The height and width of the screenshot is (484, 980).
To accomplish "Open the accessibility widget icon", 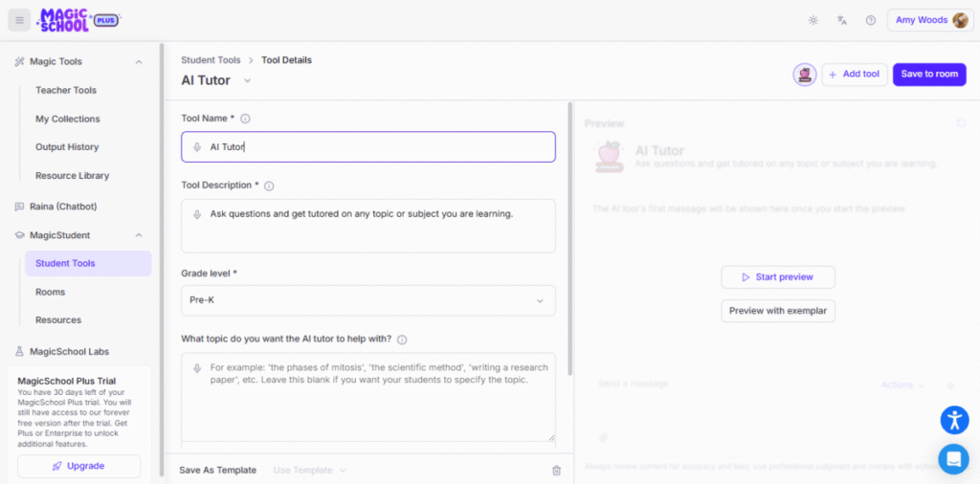I will point(954,420).
